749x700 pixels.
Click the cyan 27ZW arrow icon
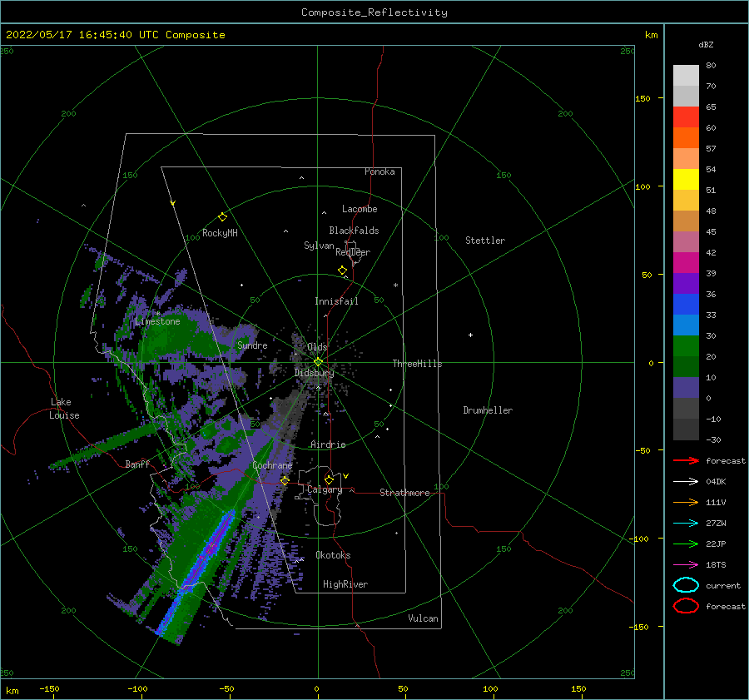[686, 524]
